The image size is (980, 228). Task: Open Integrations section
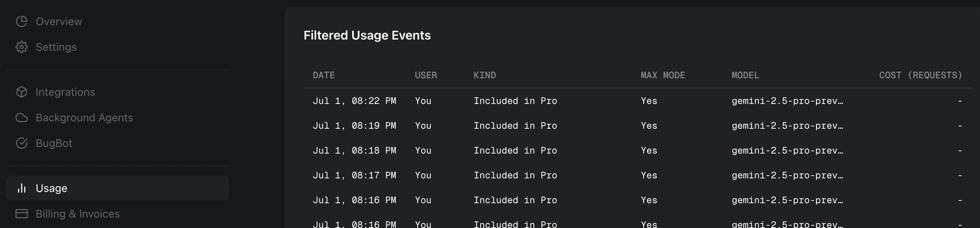point(65,92)
